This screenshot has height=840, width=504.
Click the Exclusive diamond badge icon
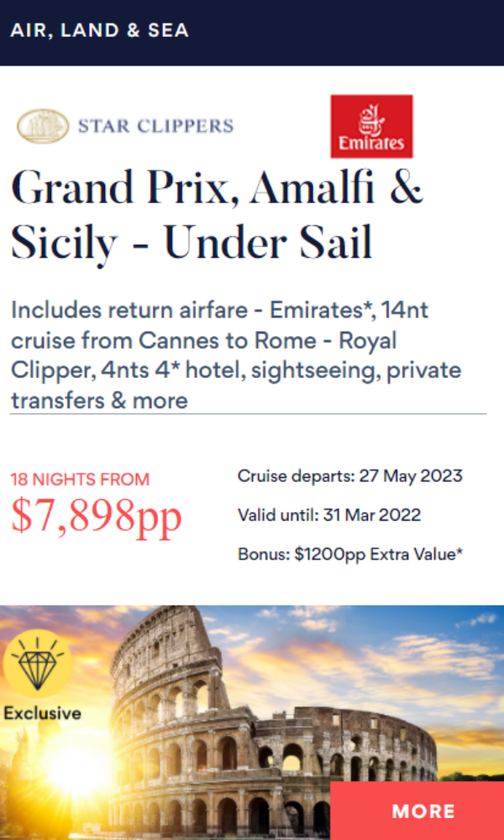38,664
